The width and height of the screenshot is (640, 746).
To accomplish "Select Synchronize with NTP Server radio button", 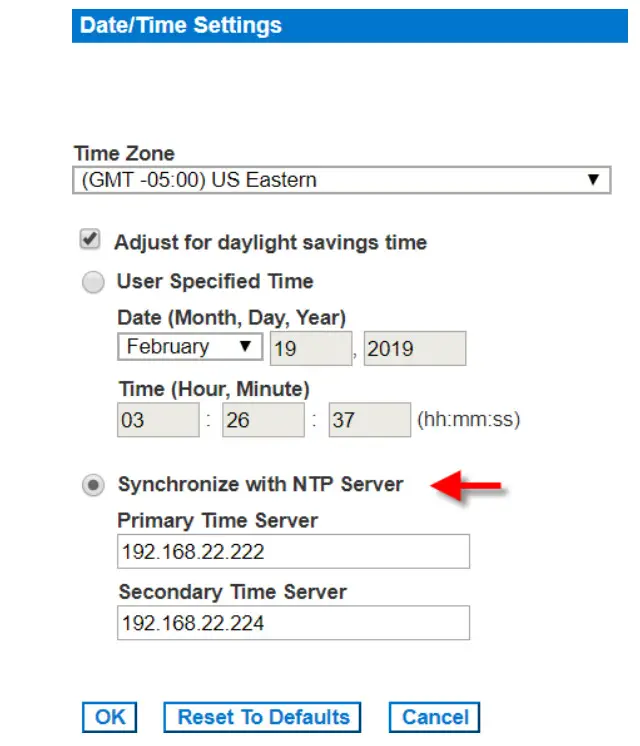I will 93,485.
